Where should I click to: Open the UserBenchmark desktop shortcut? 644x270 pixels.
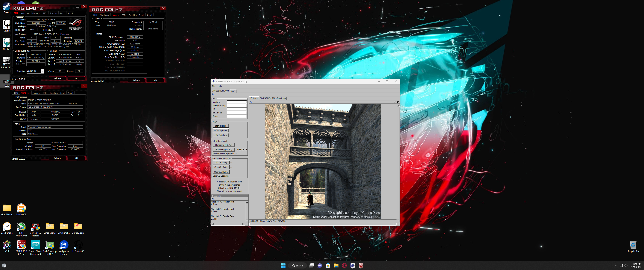pos(7,228)
